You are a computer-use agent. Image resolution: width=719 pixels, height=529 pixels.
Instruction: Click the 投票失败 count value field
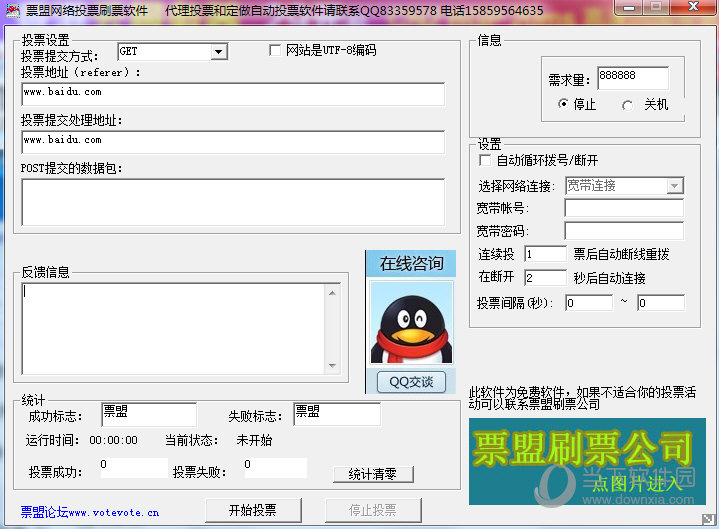coord(276,468)
